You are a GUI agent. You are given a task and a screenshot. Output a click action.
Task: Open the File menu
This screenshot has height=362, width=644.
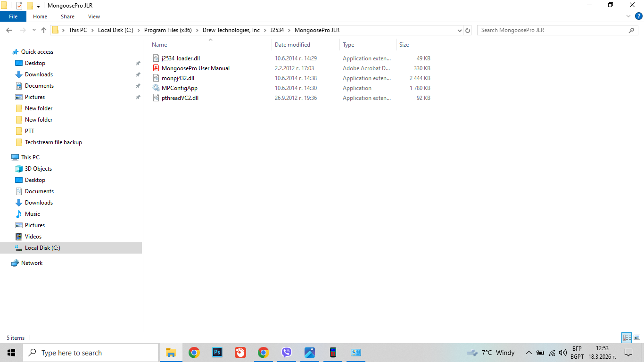click(x=13, y=16)
